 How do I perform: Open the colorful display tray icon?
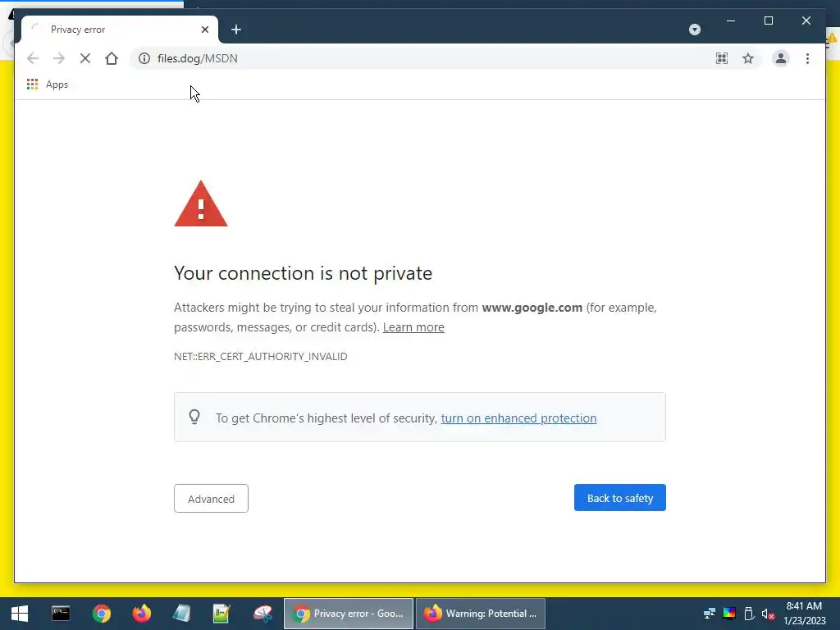(x=729, y=614)
